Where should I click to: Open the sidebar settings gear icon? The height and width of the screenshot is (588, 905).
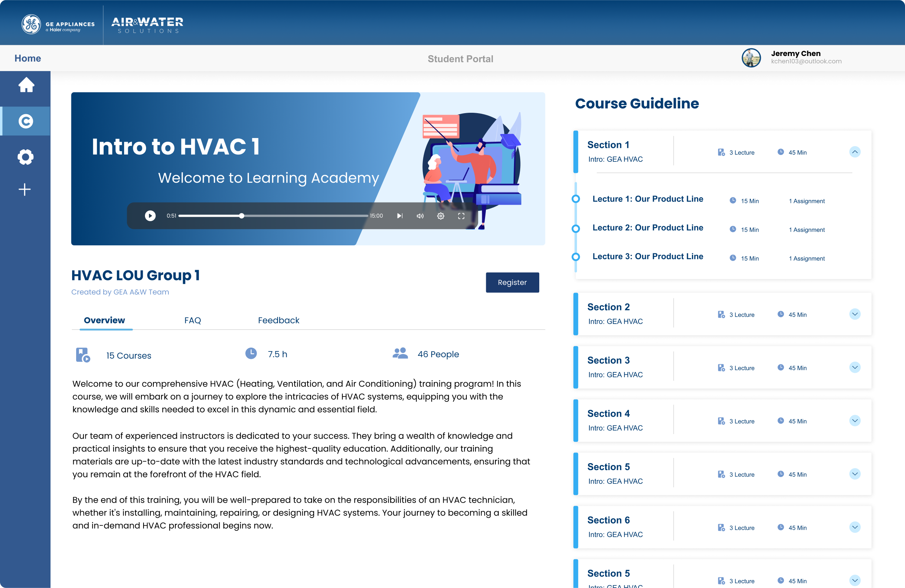[x=26, y=157]
